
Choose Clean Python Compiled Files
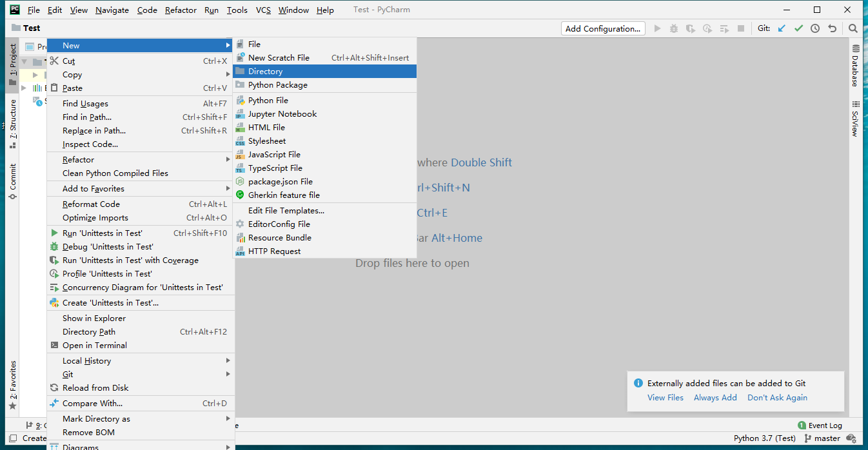(x=141, y=173)
